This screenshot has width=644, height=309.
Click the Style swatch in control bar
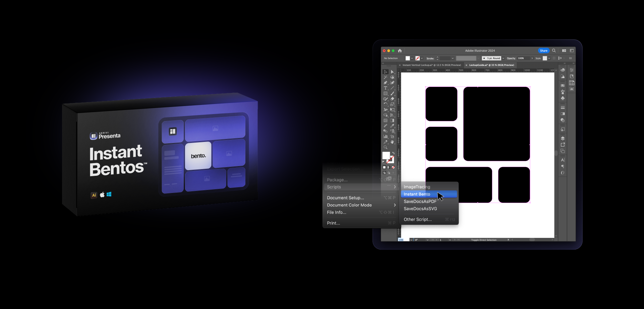(545, 58)
